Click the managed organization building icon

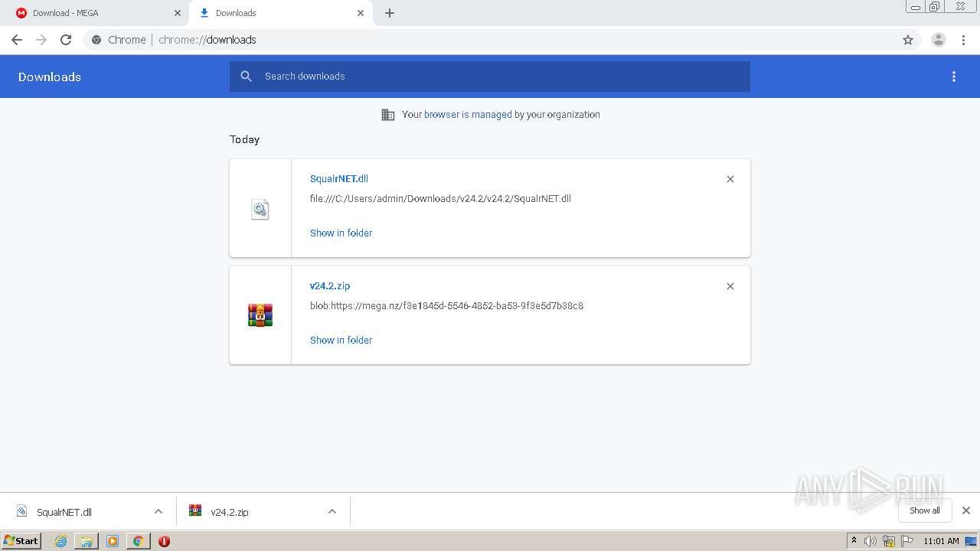388,115
